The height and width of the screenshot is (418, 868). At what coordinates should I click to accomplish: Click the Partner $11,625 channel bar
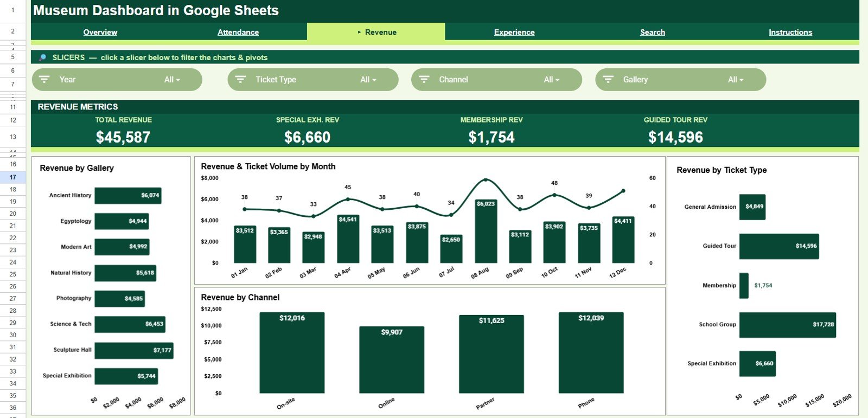pyautogui.click(x=492, y=354)
